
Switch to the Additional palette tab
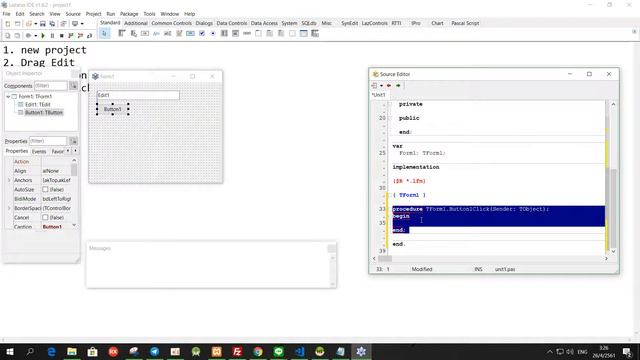pyautogui.click(x=136, y=23)
